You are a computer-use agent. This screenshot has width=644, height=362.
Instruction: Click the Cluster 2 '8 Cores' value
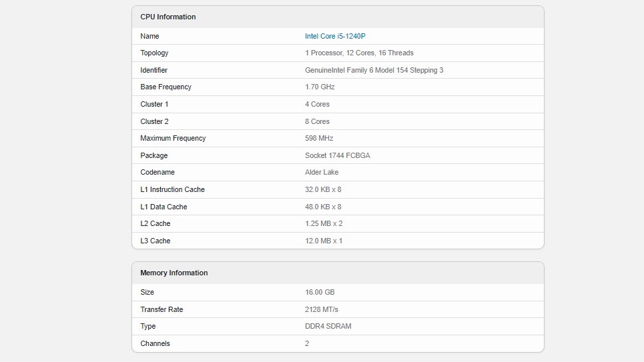point(317,121)
